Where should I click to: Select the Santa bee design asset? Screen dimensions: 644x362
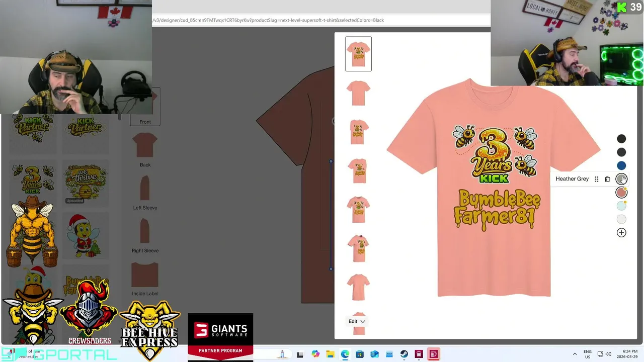[x=85, y=235]
